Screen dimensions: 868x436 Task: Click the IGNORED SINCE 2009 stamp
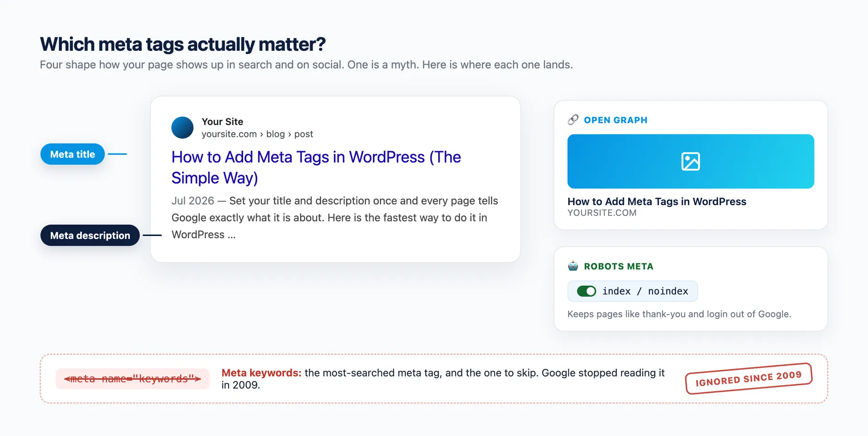point(749,378)
